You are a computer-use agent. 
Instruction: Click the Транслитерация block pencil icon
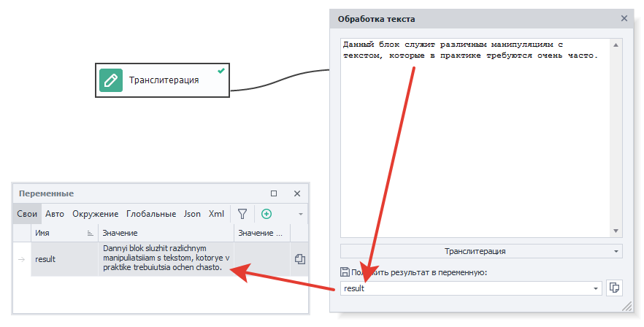coord(111,80)
